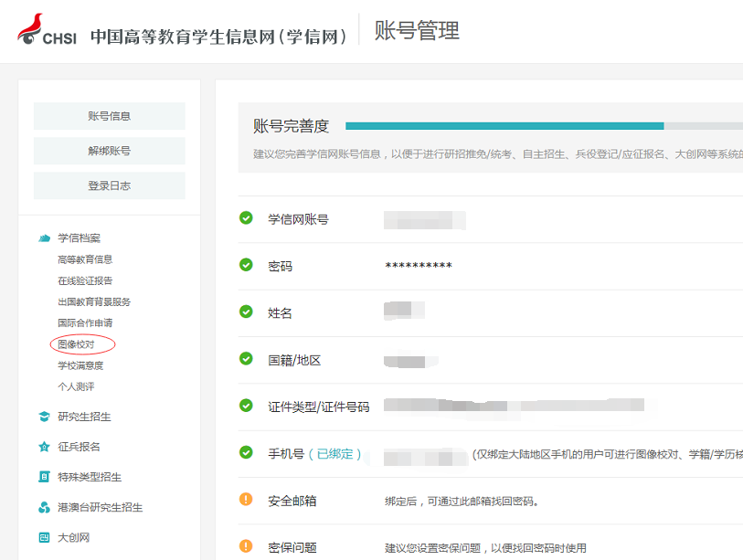
Task: Click green check beside 手机号
Action: (x=246, y=452)
